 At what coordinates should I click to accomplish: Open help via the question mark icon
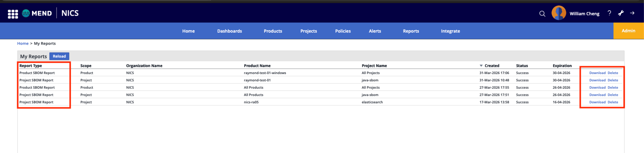point(609,13)
